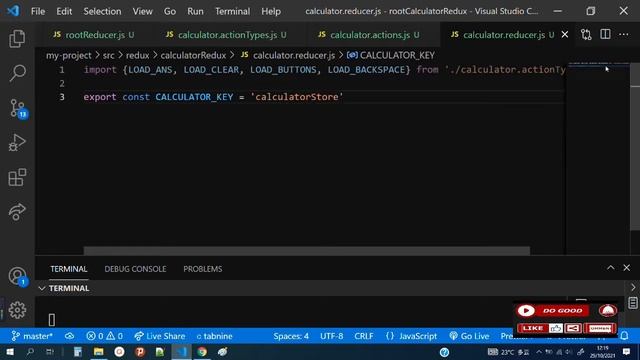Viewport: 640px width, 360px height.
Task: Open the Accounts menu icon
Action: [18, 276]
